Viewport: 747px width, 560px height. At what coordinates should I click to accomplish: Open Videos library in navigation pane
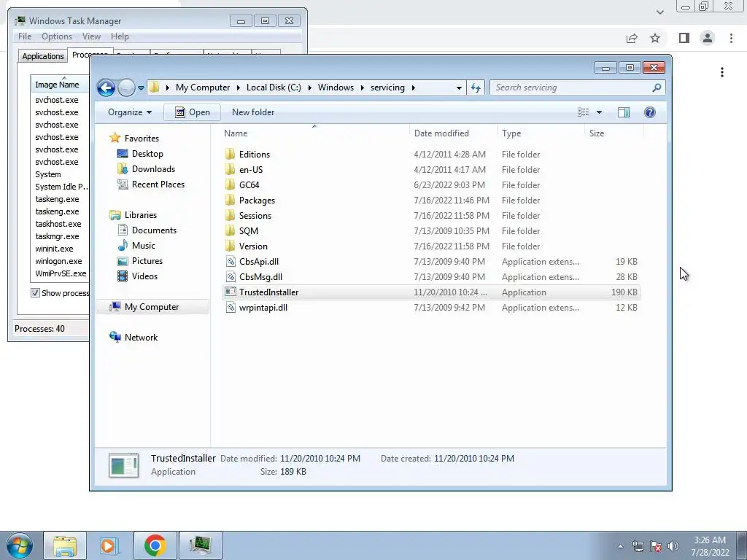[144, 276]
